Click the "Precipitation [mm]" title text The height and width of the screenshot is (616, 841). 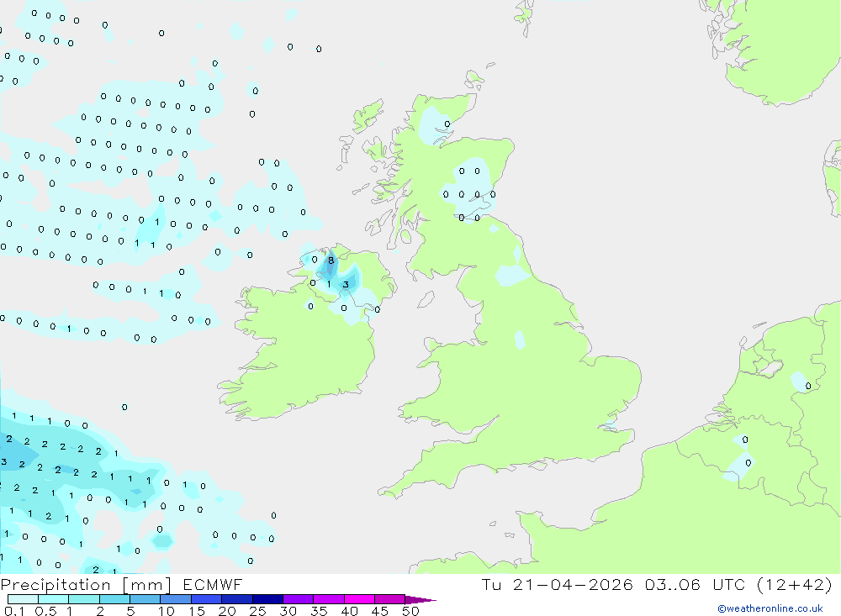(x=86, y=585)
